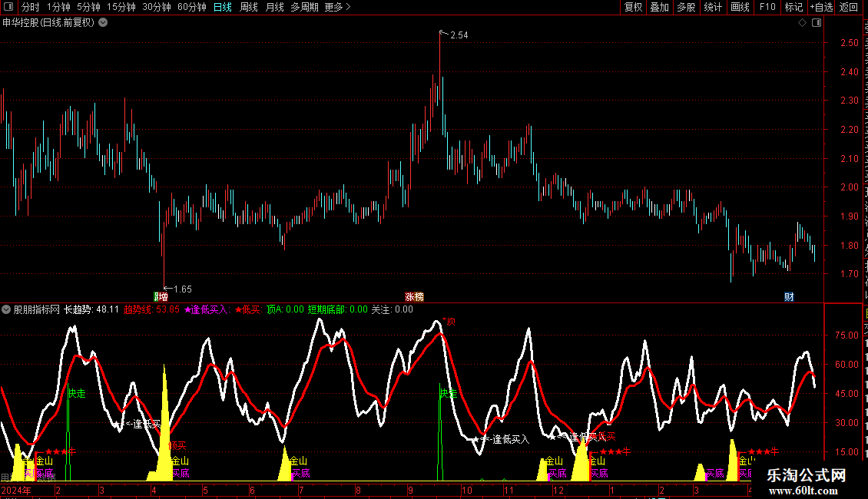Click the 返回 back button

[849, 7]
